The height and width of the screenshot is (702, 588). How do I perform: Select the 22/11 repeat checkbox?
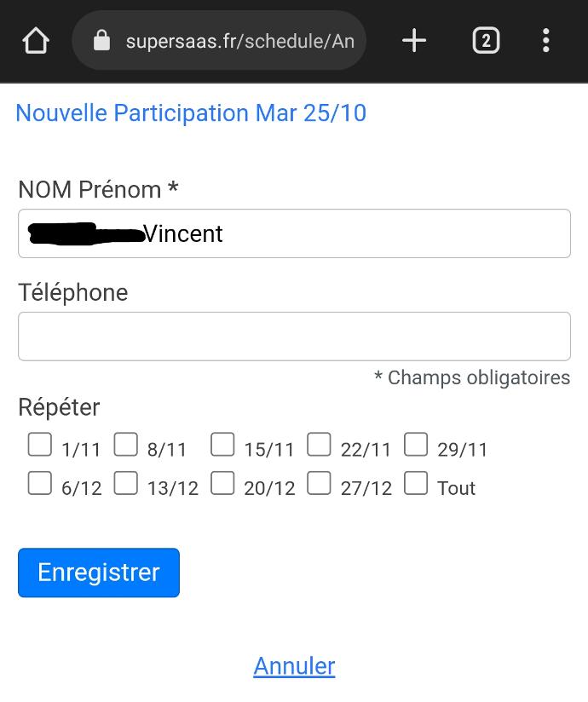(319, 445)
